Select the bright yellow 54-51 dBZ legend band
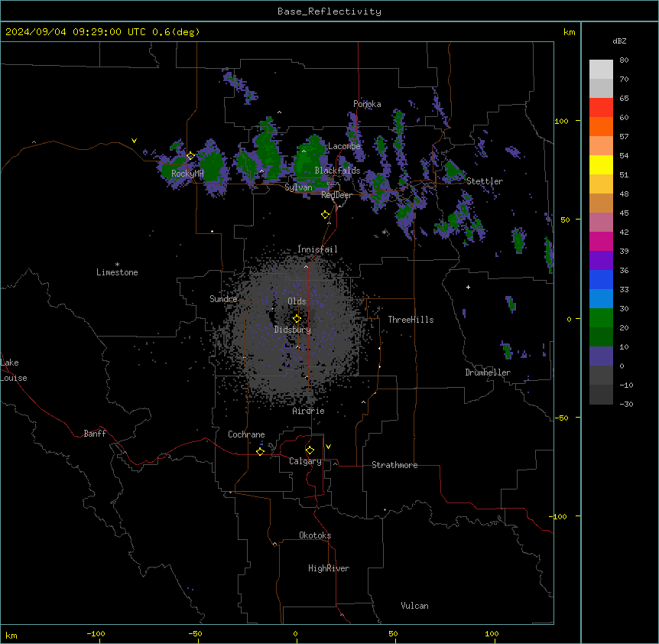 pos(601,164)
